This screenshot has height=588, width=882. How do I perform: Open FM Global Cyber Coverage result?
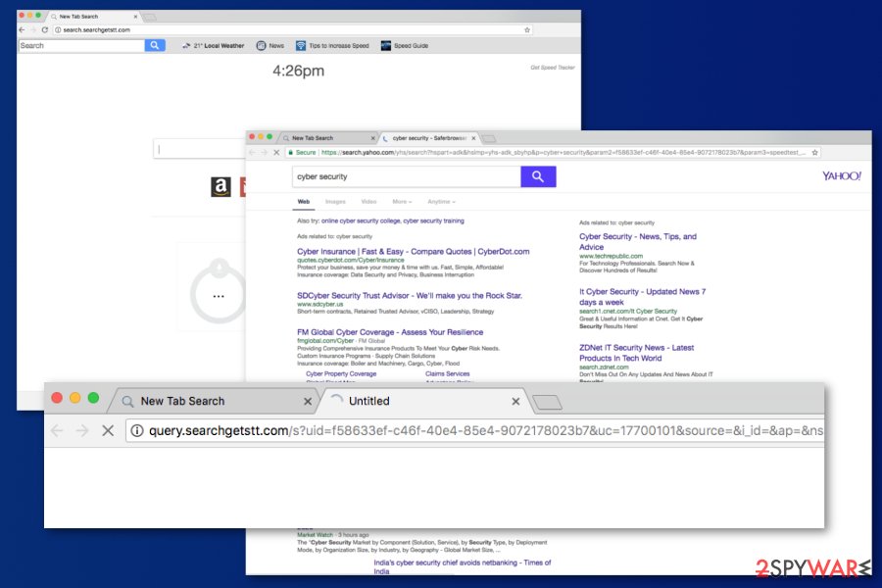tap(390, 332)
